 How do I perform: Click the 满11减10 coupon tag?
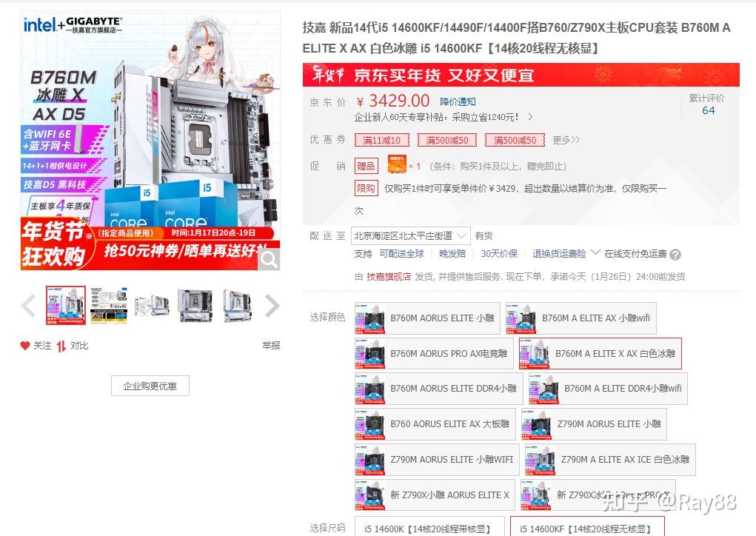click(381, 140)
